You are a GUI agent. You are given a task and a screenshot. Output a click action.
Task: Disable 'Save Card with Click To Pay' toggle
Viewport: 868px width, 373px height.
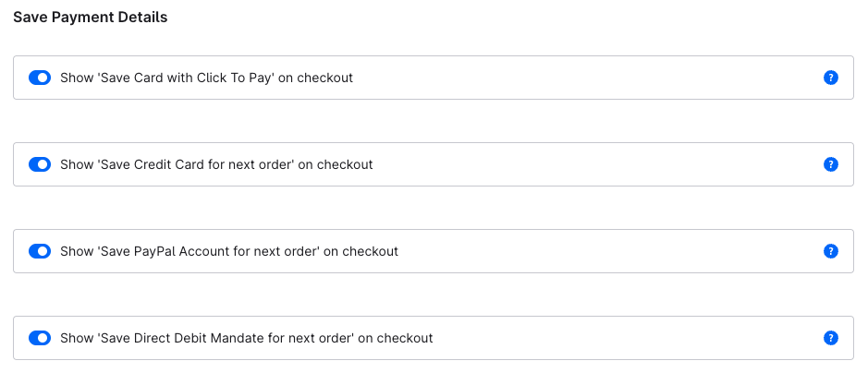[40, 78]
